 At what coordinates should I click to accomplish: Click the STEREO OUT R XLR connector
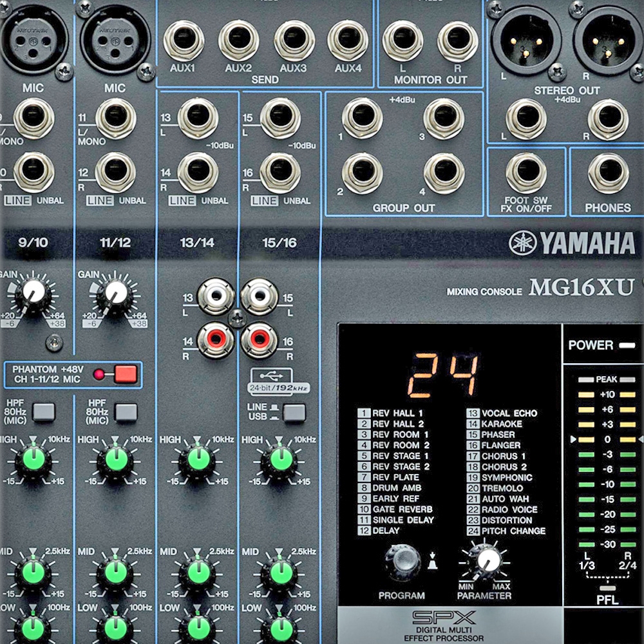pos(609,39)
